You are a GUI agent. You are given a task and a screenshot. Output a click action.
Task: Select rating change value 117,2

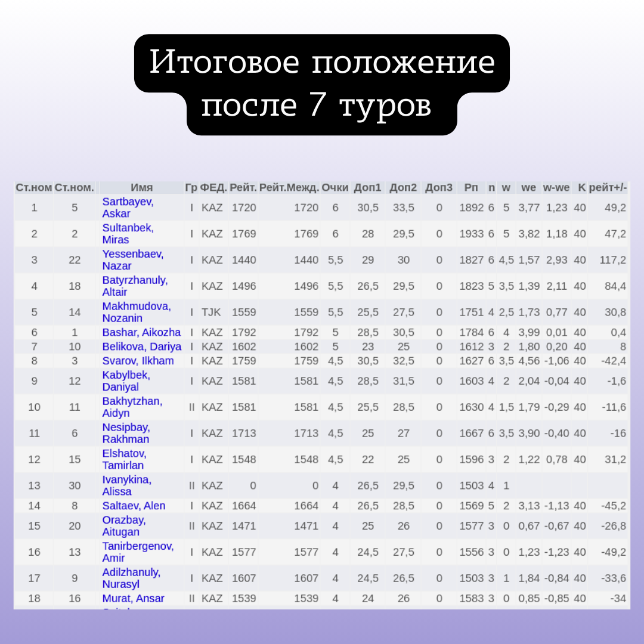pyautogui.click(x=613, y=260)
